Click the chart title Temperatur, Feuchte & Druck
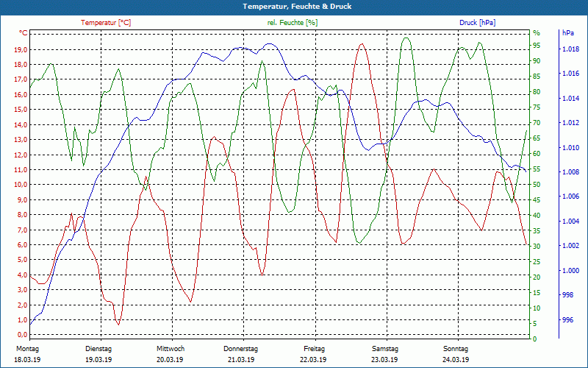The image size is (588, 368). pyautogui.click(x=297, y=7)
